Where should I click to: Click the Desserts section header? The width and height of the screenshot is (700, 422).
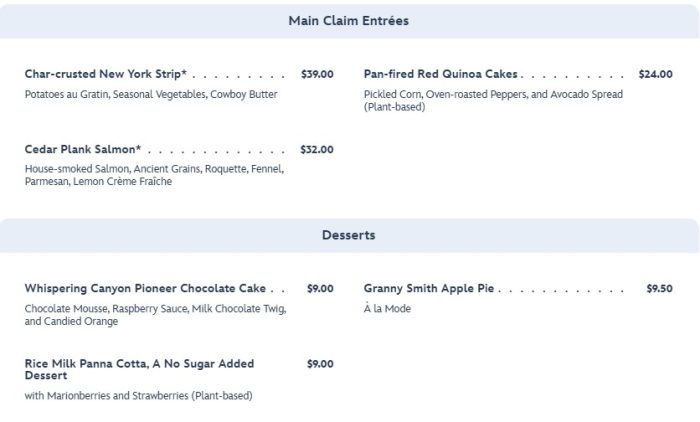point(348,236)
